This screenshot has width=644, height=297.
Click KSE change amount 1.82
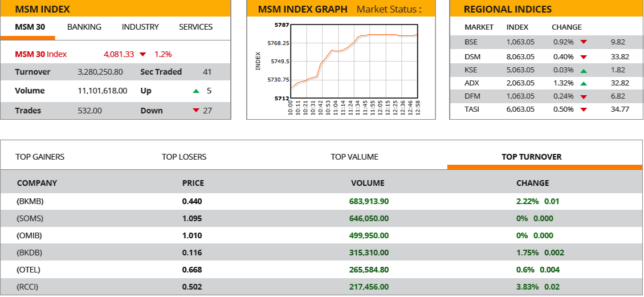[x=618, y=70]
